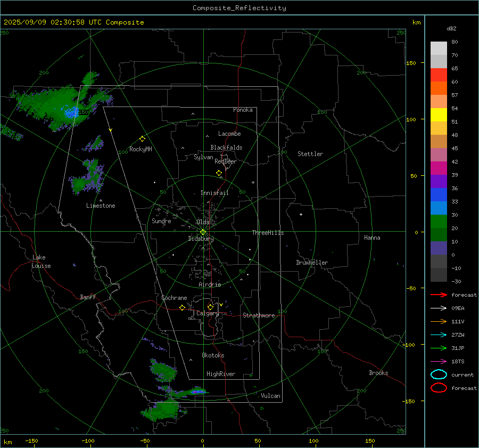Click the Sylvan label
This screenshot has height=448, width=479.
(203, 157)
